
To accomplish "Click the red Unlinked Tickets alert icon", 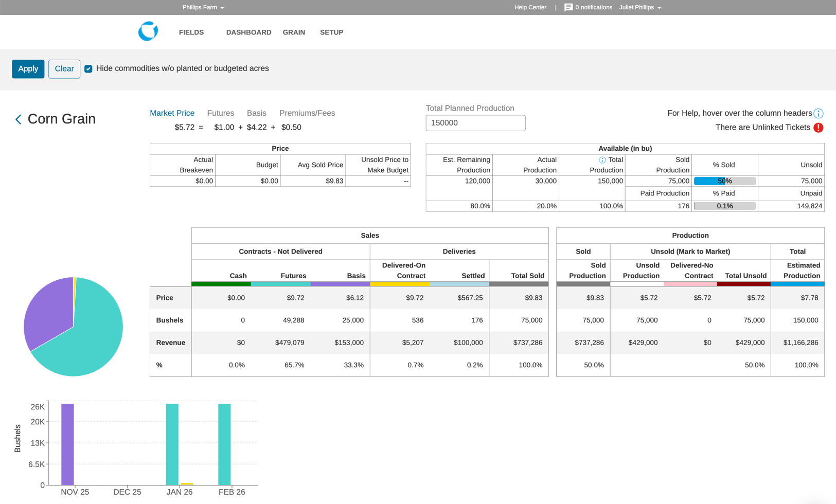I will (819, 128).
